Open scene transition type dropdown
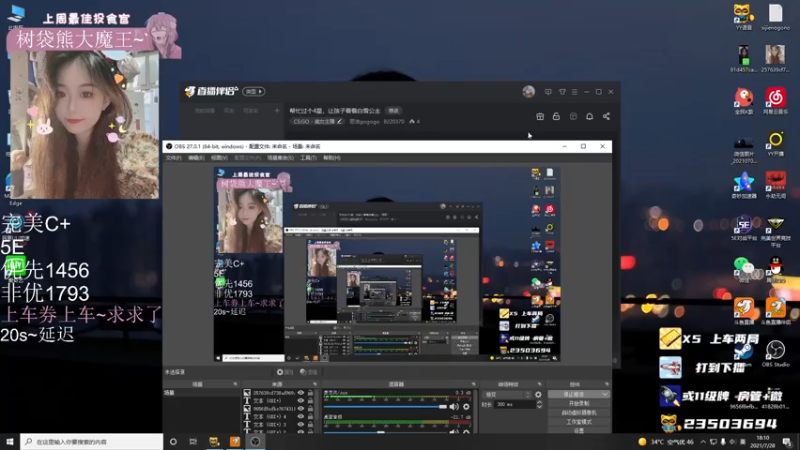This screenshot has height=450, width=800. click(x=507, y=394)
